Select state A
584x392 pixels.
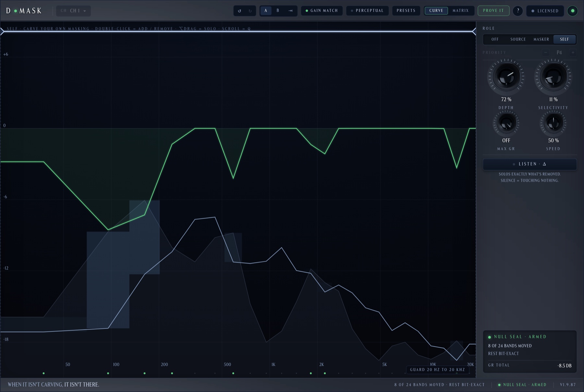pyautogui.click(x=266, y=11)
